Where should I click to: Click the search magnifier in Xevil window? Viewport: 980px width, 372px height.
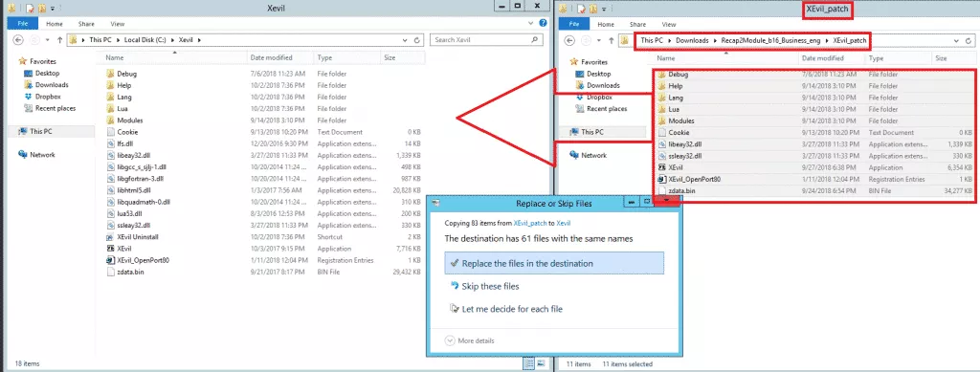[x=535, y=40]
